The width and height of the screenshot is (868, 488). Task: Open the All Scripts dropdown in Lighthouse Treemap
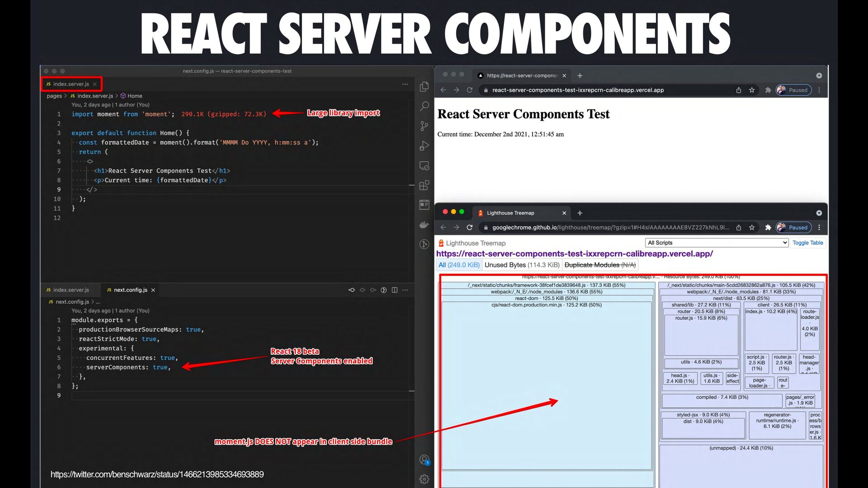pos(717,243)
